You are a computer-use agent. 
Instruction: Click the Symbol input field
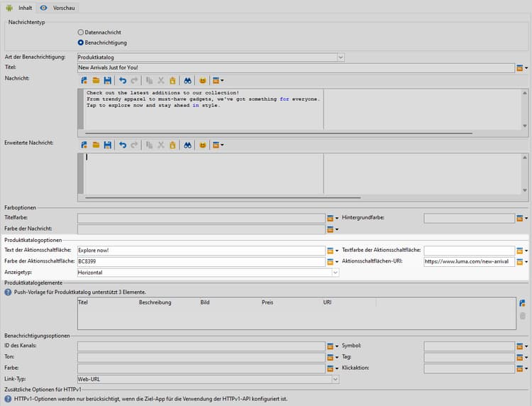coord(469,346)
